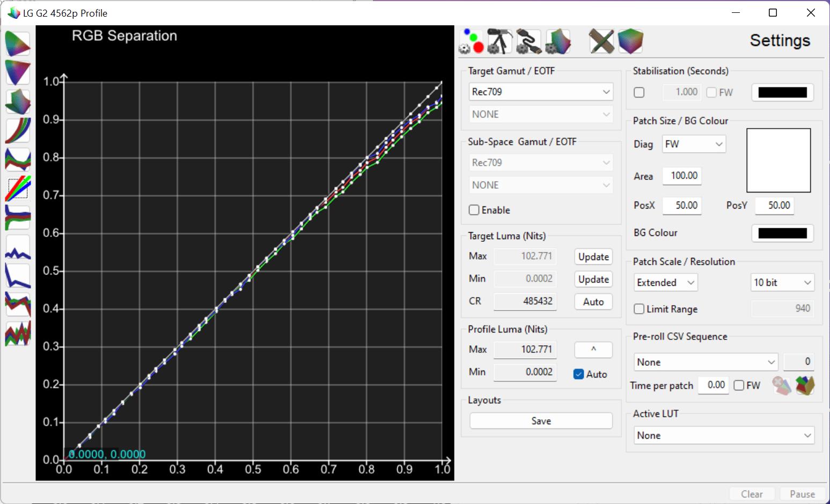The height and width of the screenshot is (504, 830).
Task: Open the flat RGB bands graph with left spike
Action: point(18,217)
